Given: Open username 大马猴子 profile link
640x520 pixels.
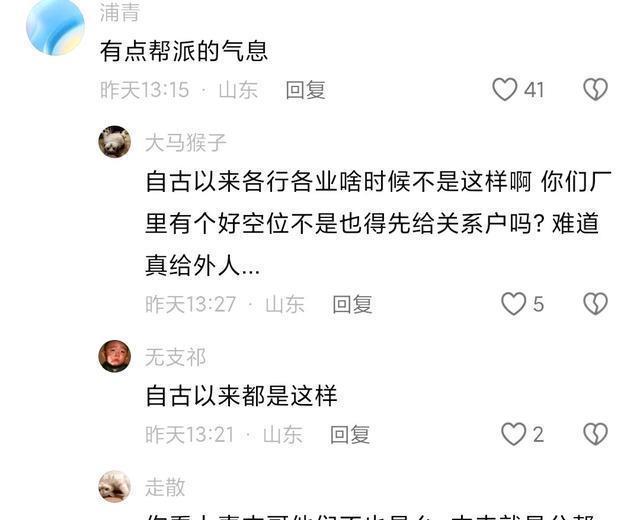Looking at the screenshot, I should tap(185, 143).
